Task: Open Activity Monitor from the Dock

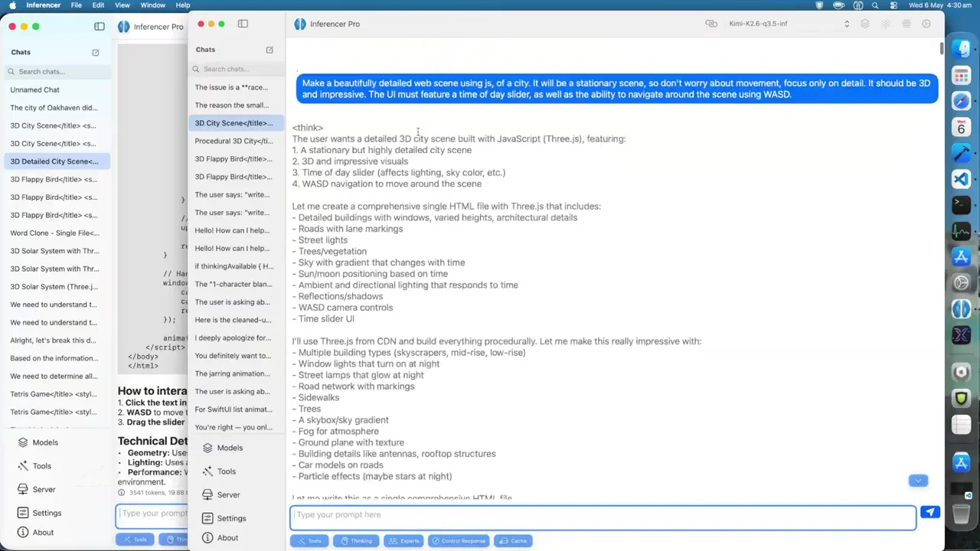Action: click(x=961, y=230)
